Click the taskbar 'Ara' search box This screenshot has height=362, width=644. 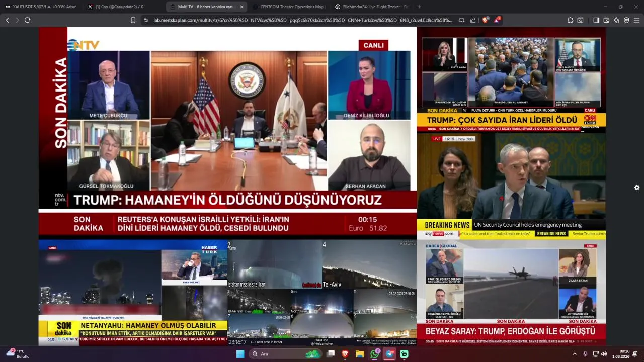tap(285, 354)
